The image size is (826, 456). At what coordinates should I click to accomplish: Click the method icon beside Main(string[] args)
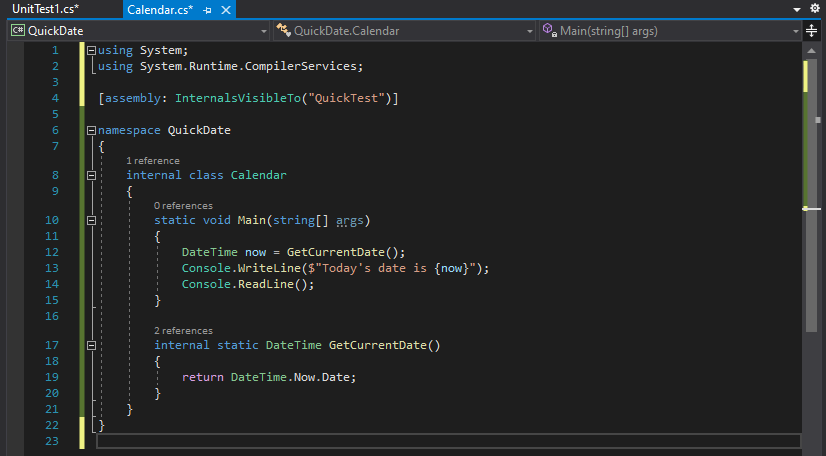(549, 31)
